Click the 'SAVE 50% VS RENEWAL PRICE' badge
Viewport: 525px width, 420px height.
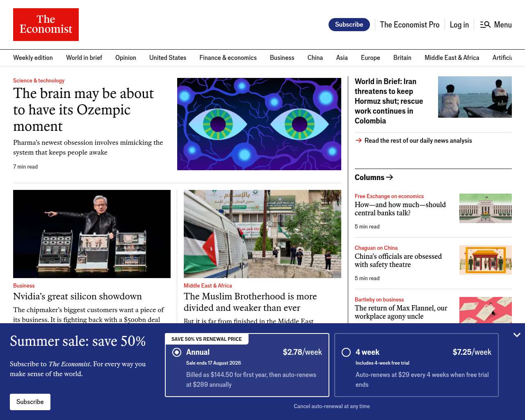click(x=207, y=339)
